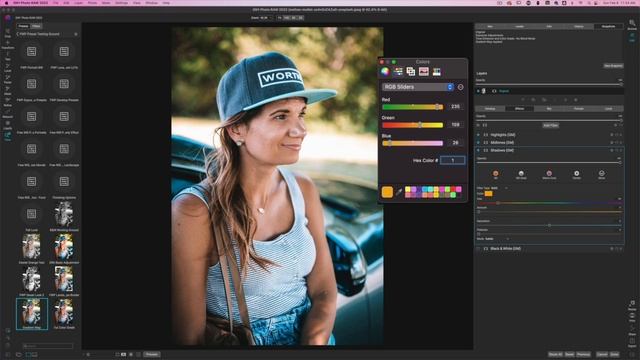Image resolution: width=640 pixels, height=360 pixels.
Task: Open the Mode dropdown in Shadows filter
Action: point(497,239)
